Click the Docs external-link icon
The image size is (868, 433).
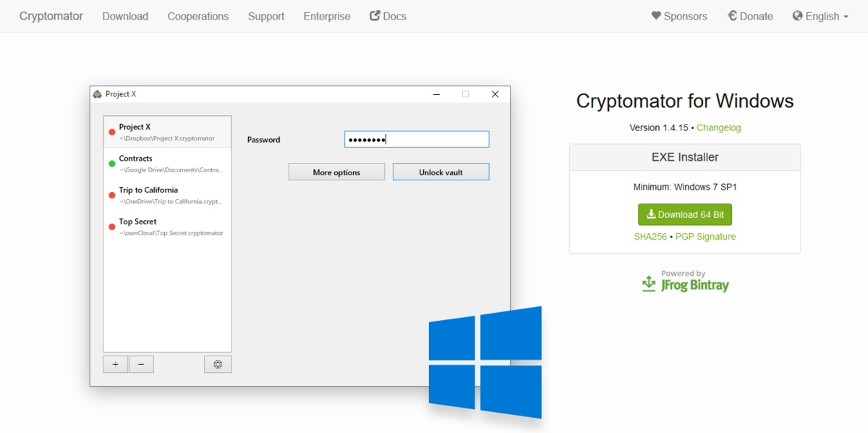[x=375, y=15]
